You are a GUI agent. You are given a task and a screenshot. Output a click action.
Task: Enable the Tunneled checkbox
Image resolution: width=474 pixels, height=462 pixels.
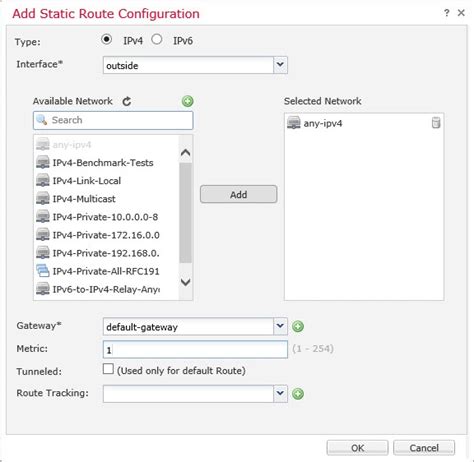click(x=108, y=369)
